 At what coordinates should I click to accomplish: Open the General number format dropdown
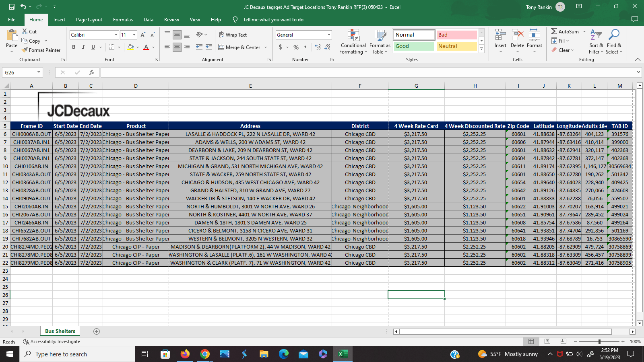click(x=329, y=35)
